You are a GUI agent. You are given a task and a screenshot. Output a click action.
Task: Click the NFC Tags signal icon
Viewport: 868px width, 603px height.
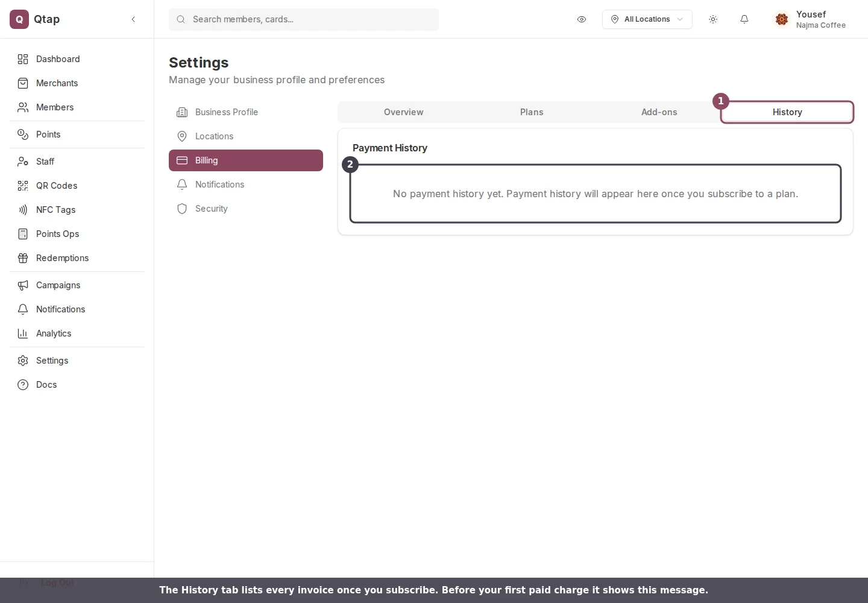tap(23, 210)
